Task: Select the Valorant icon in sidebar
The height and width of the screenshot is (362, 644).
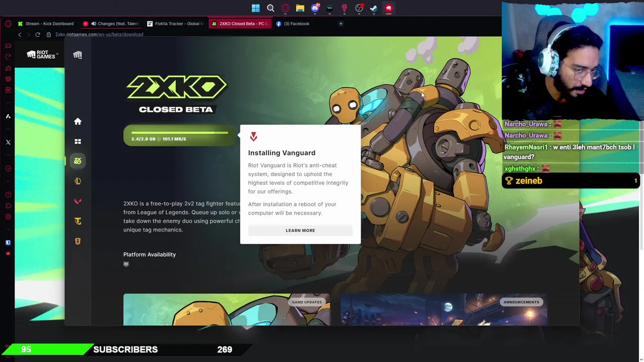Action: pos(77,201)
